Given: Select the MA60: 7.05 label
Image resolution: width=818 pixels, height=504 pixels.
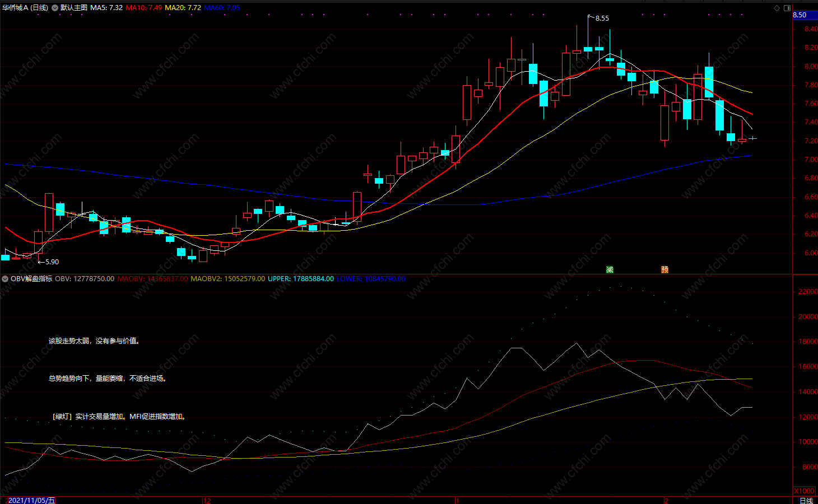Looking at the screenshot, I should (222, 8).
